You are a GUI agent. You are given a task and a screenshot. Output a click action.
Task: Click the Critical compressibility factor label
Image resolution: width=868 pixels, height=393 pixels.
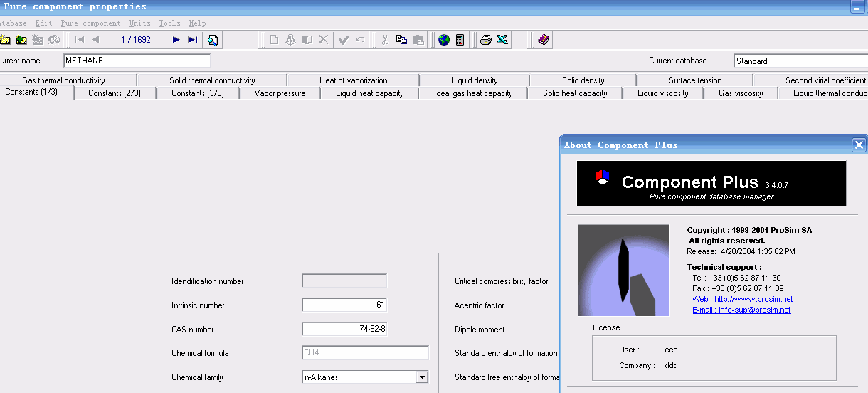click(502, 281)
